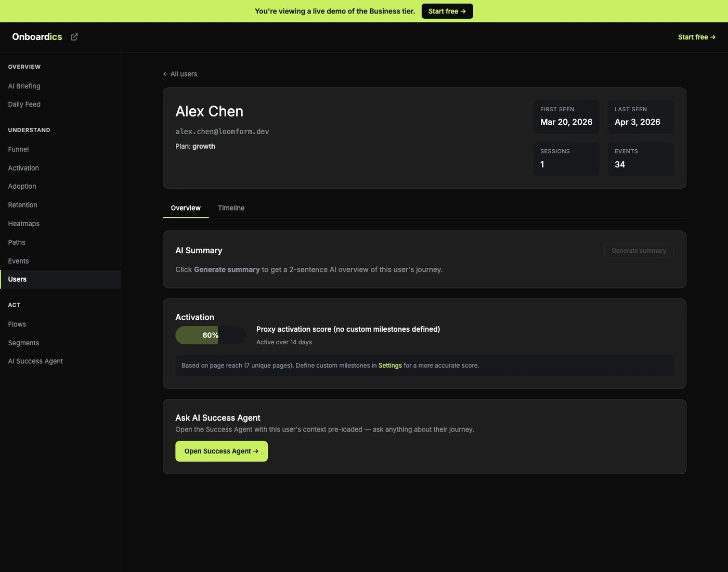Go back via All users link
This screenshot has width=728, height=572.
pos(180,74)
